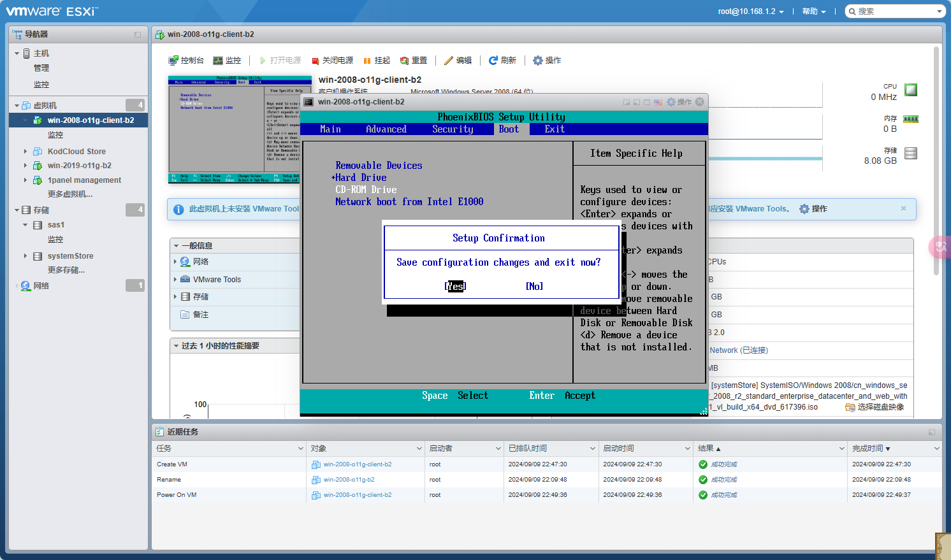This screenshot has width=951, height=560.
Task: Click the VM console thumbnail preview
Action: pyautogui.click(x=240, y=129)
